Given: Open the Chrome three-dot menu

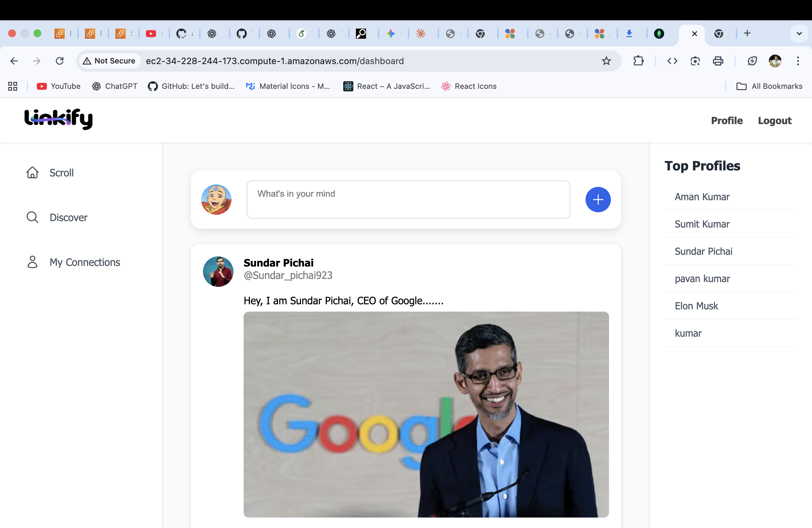Looking at the screenshot, I should click(x=798, y=61).
